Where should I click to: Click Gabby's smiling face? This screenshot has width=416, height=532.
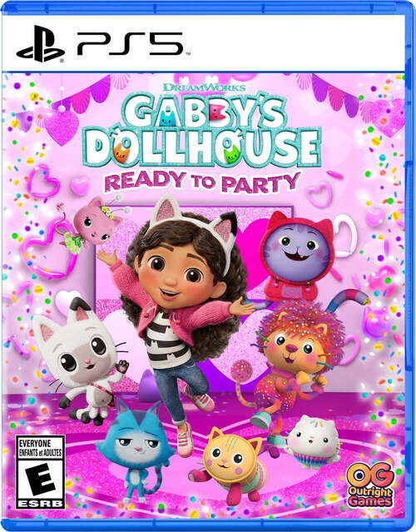click(177, 271)
